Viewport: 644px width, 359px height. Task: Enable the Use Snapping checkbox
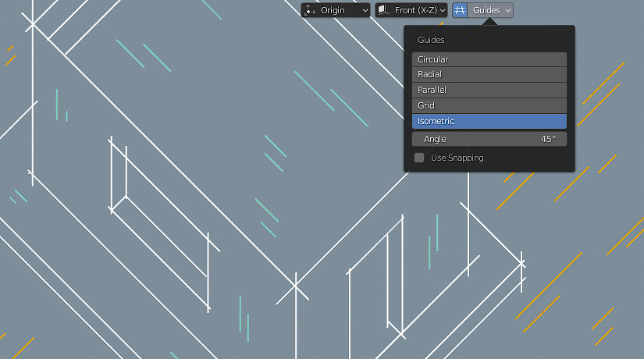[419, 158]
